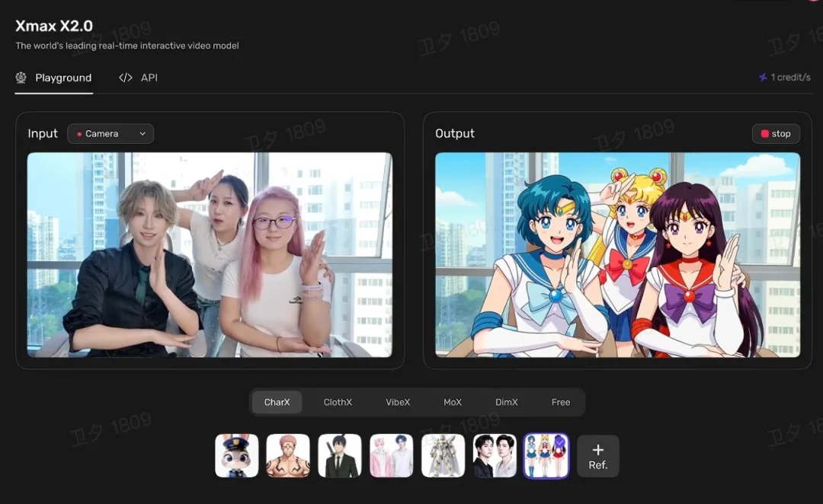Click the output anime video preview

point(617,255)
